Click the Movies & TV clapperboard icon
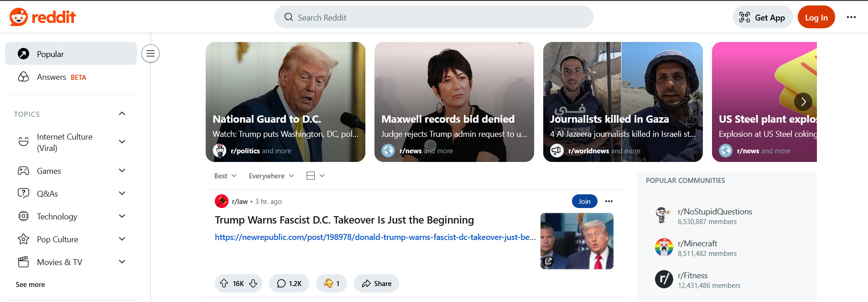The width and height of the screenshot is (868, 302). 23,262
